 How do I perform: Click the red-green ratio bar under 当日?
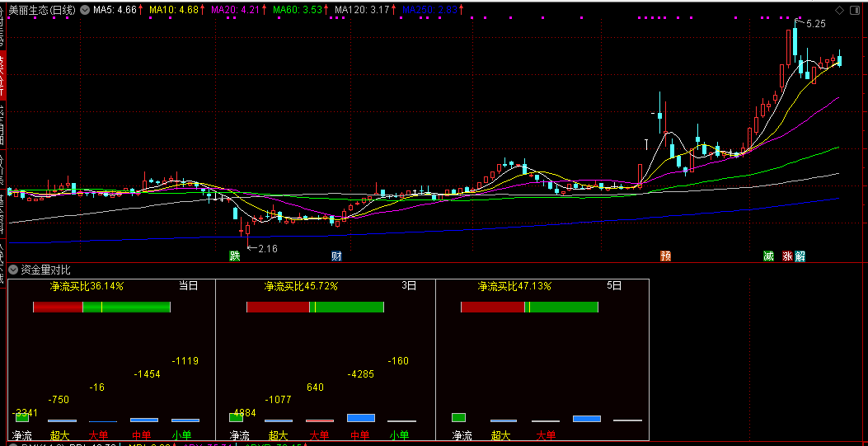coord(102,308)
